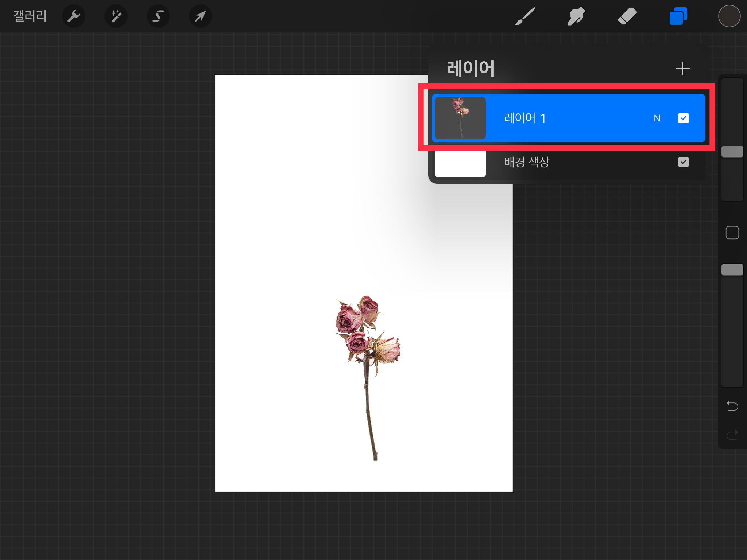Viewport: 747px width, 560px height.
Task: Undo the last action
Action: 732,405
